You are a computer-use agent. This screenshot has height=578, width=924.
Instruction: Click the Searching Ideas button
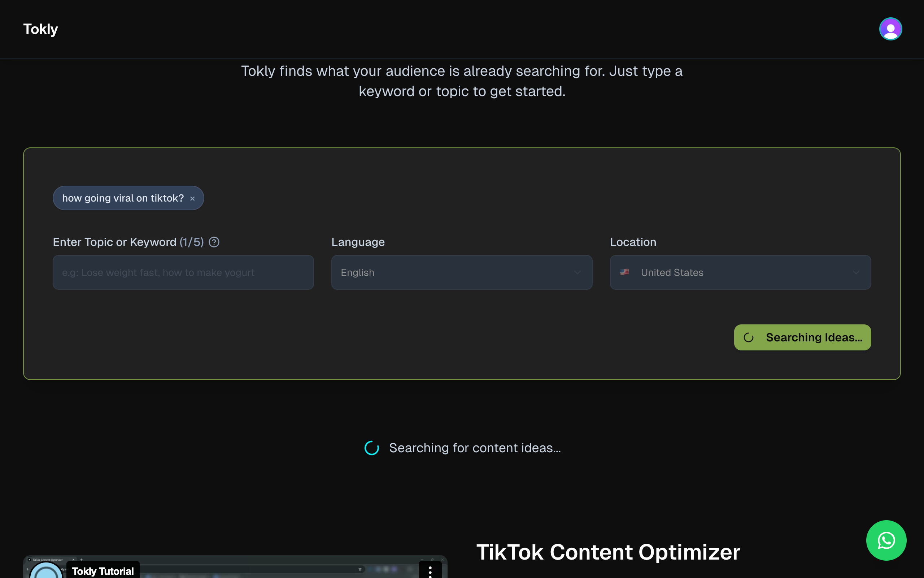(802, 337)
